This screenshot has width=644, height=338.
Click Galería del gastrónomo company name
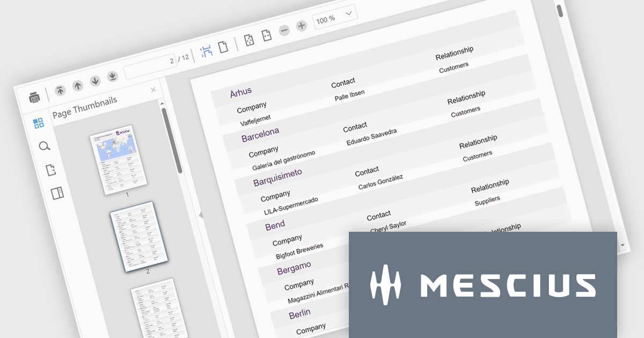pyautogui.click(x=284, y=160)
